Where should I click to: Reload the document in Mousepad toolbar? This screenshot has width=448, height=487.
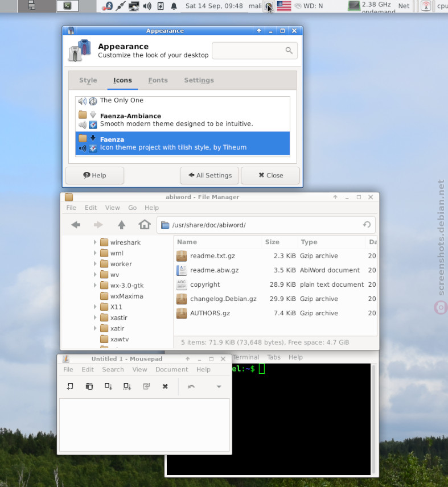tap(146, 386)
